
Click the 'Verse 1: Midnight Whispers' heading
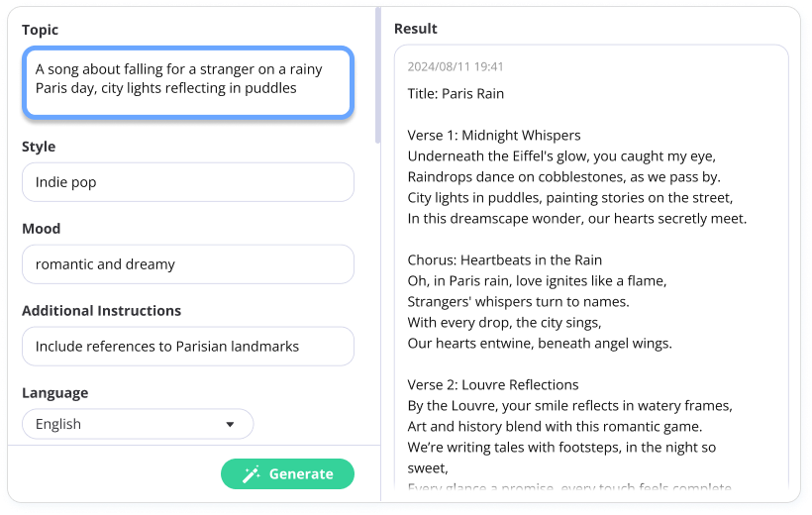click(x=494, y=136)
